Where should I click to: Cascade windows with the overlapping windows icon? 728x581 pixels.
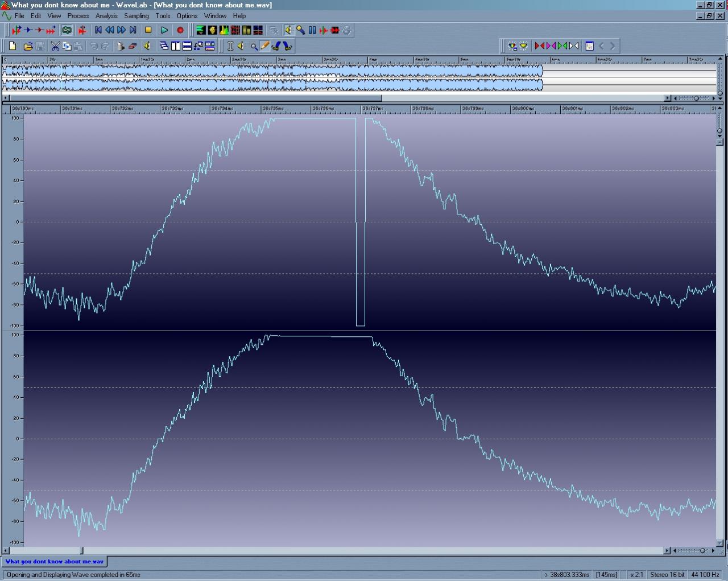click(164, 46)
